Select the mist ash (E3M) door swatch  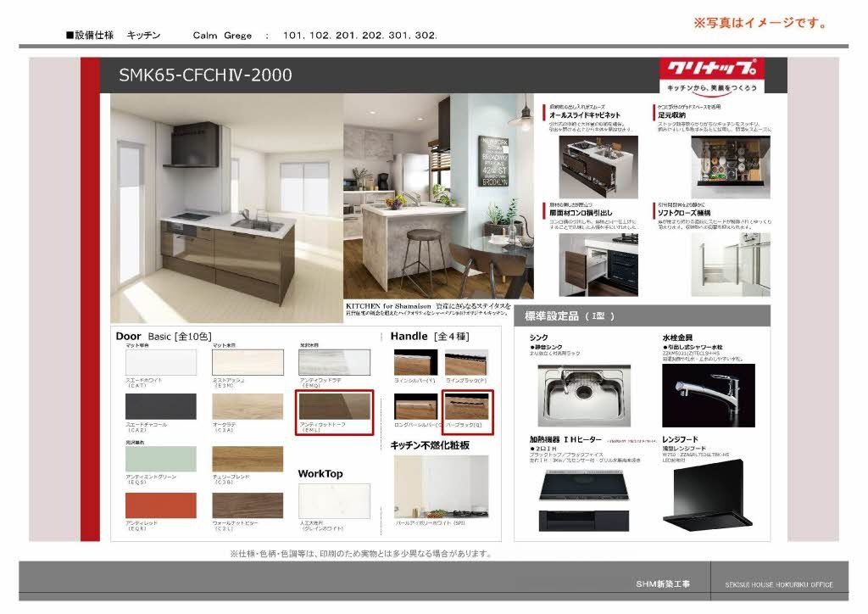point(248,363)
